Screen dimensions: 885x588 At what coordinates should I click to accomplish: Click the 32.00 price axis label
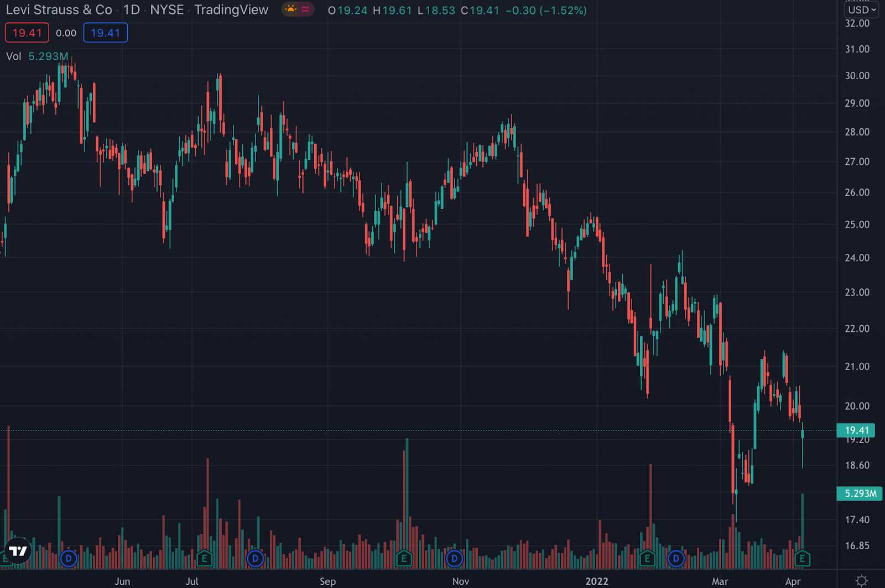click(x=857, y=23)
